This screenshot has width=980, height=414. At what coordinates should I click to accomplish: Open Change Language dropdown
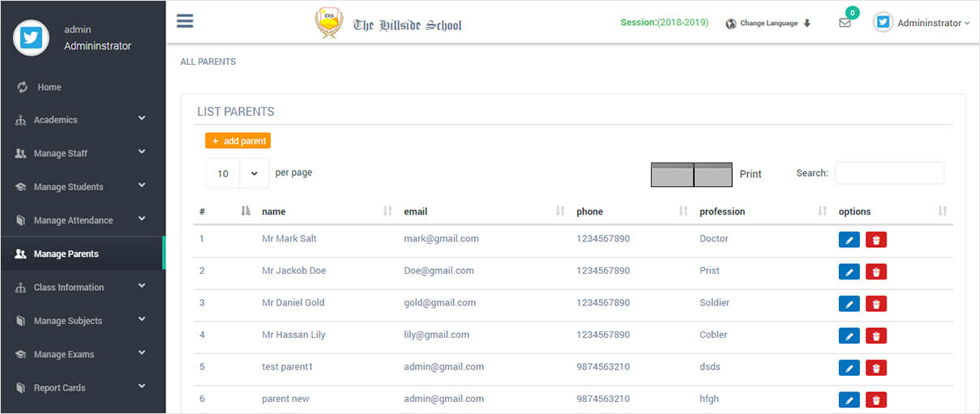[768, 23]
